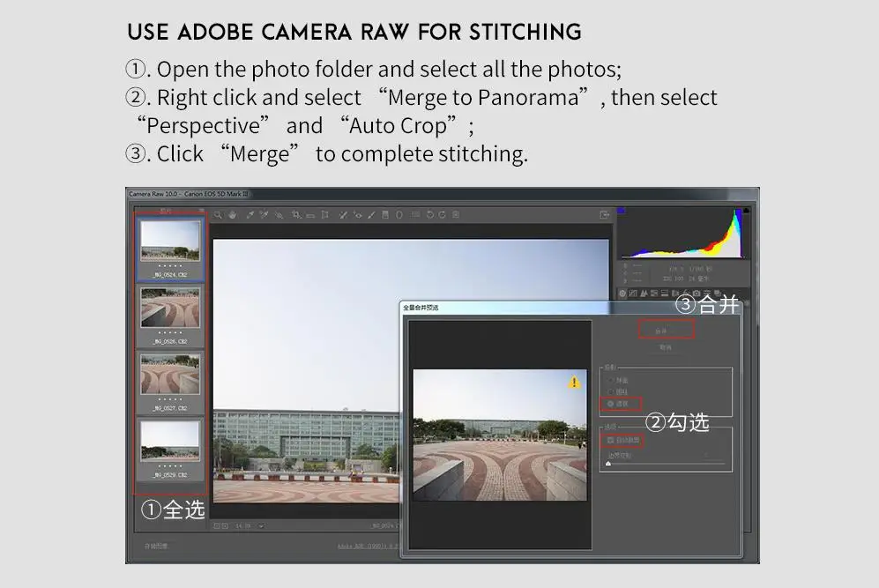Screen dimensions: 879x588
Task: Activate the Transform tool
Action: 324,215
